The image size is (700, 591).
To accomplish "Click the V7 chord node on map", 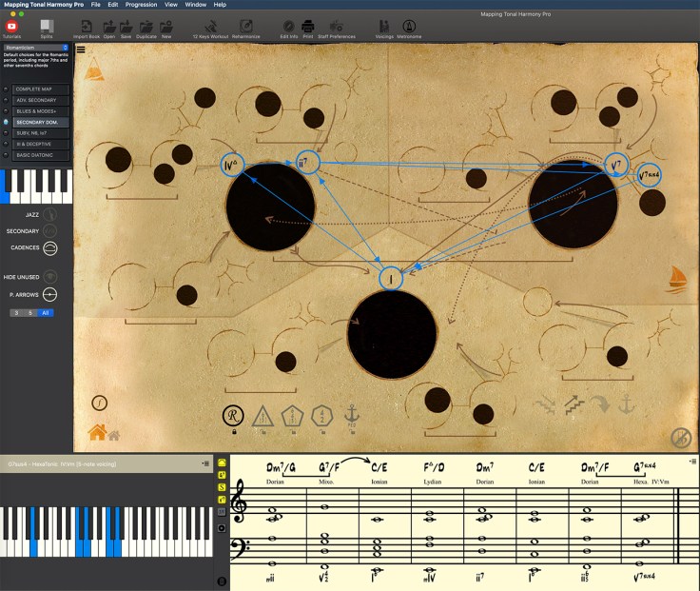I will pos(616,165).
